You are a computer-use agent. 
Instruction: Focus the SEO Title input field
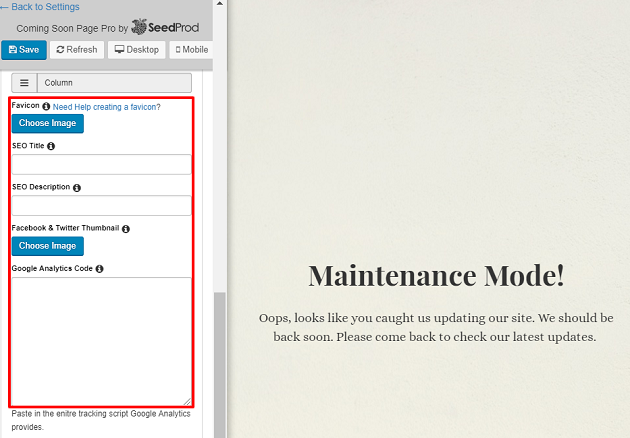pos(102,164)
